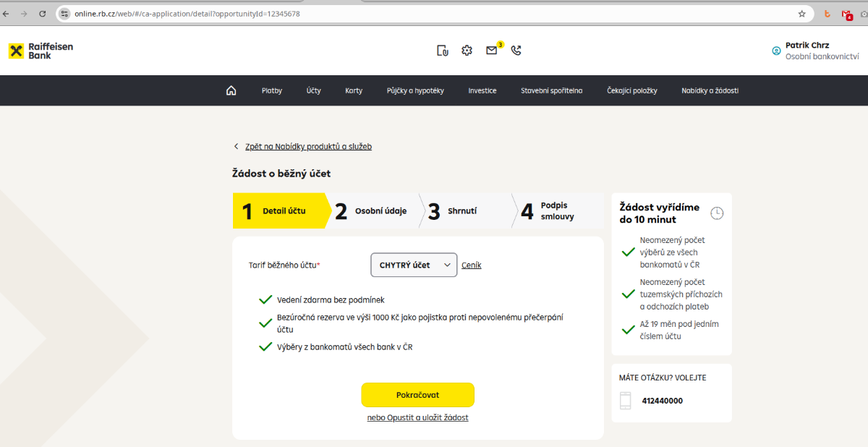The image size is (868, 447).
Task: Open settings gear icon in header
Action: click(x=467, y=51)
